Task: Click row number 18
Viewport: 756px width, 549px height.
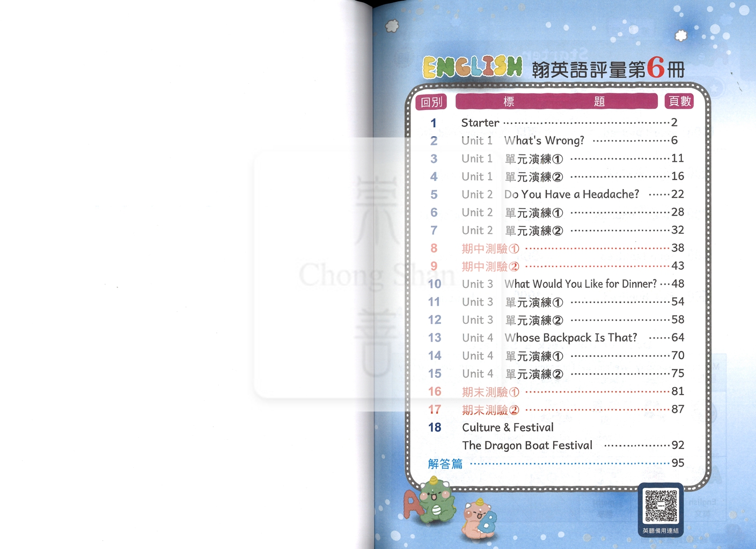Action: [x=435, y=427]
